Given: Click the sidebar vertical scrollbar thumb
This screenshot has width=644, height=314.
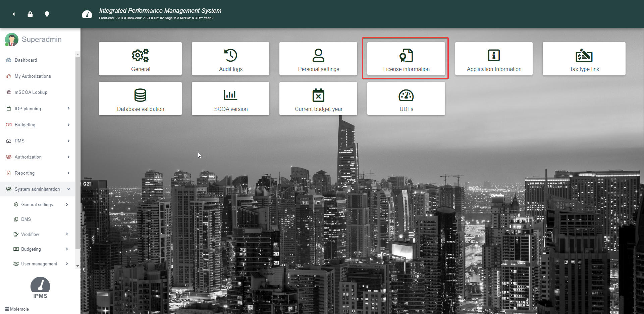Looking at the screenshot, I should tap(77, 153).
